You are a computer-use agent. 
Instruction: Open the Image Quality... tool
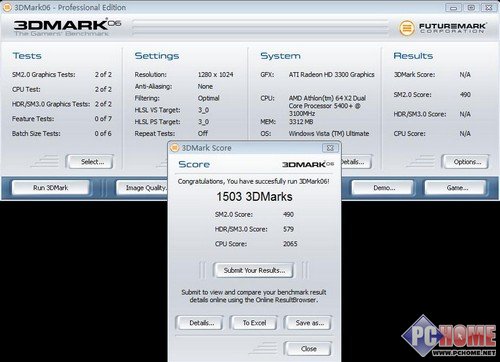tap(143, 188)
